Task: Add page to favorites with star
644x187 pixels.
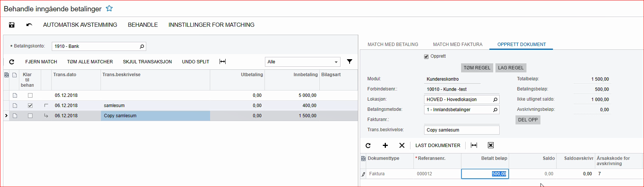Action: pos(109,8)
